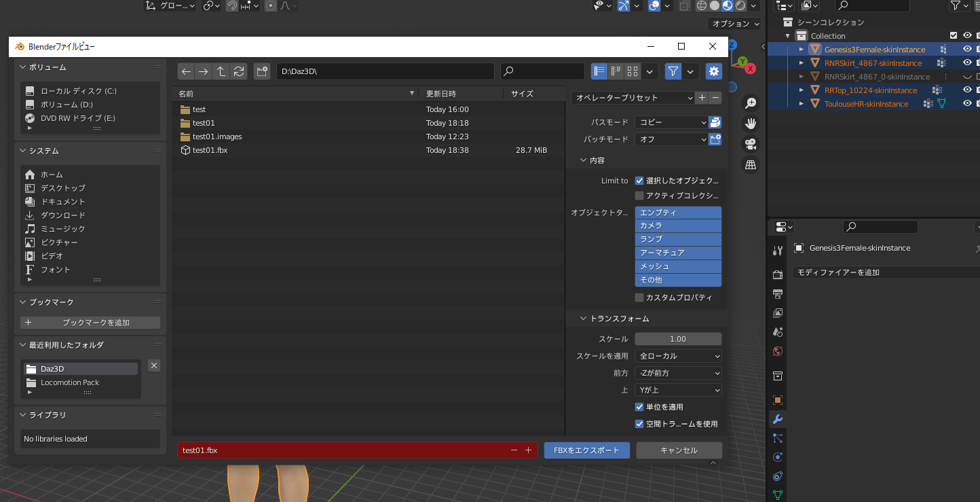Open パスモード dropdown set to コピー
The image size is (980, 502).
pos(671,122)
